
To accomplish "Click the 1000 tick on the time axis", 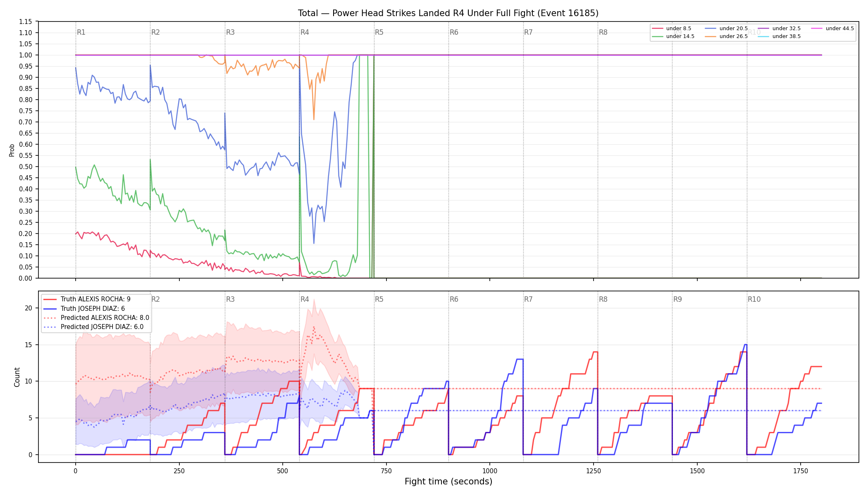I will click(x=490, y=471).
